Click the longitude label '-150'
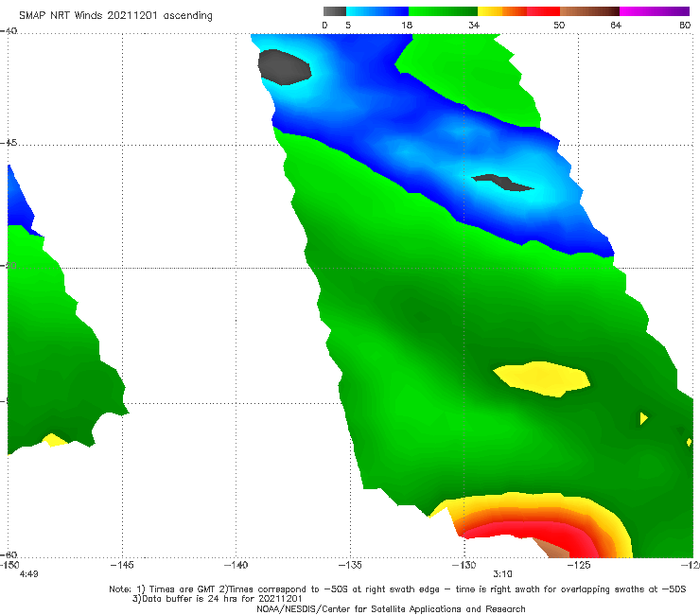 coord(9,565)
